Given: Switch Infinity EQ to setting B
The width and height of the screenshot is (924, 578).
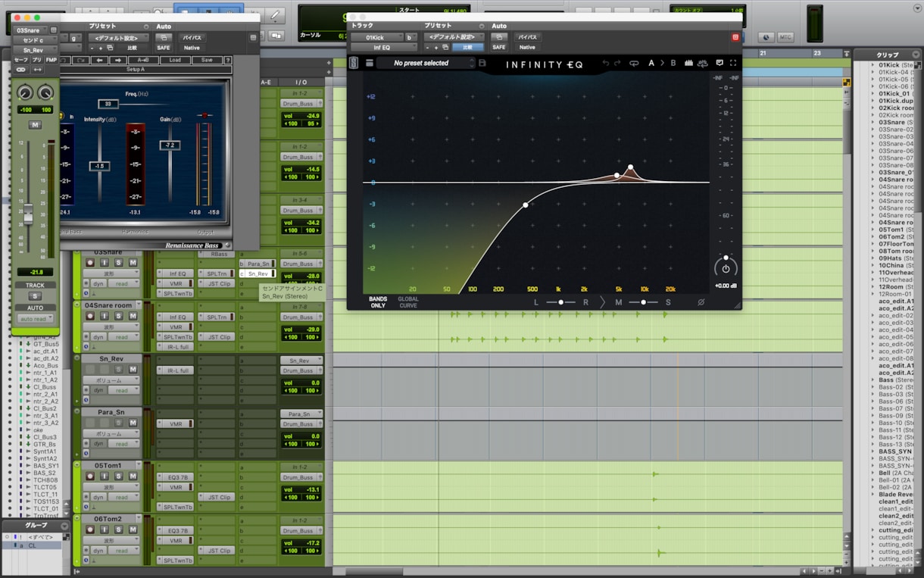Looking at the screenshot, I should [x=673, y=64].
